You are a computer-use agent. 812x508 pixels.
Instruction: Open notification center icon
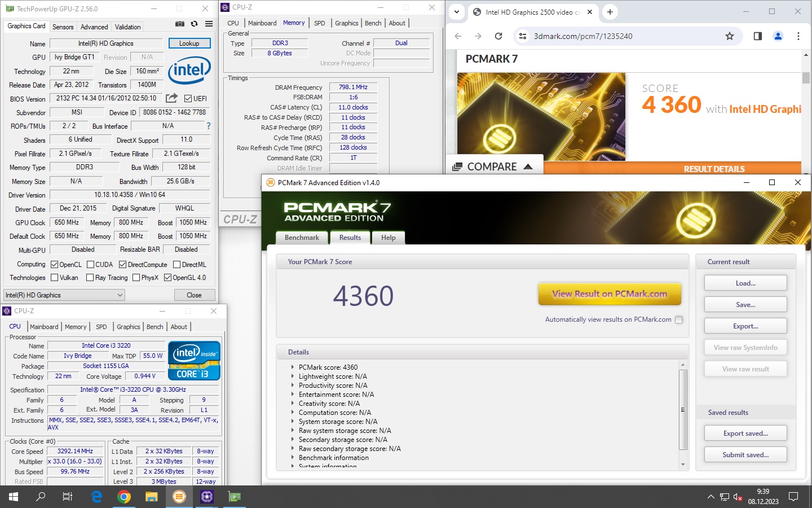[793, 497]
